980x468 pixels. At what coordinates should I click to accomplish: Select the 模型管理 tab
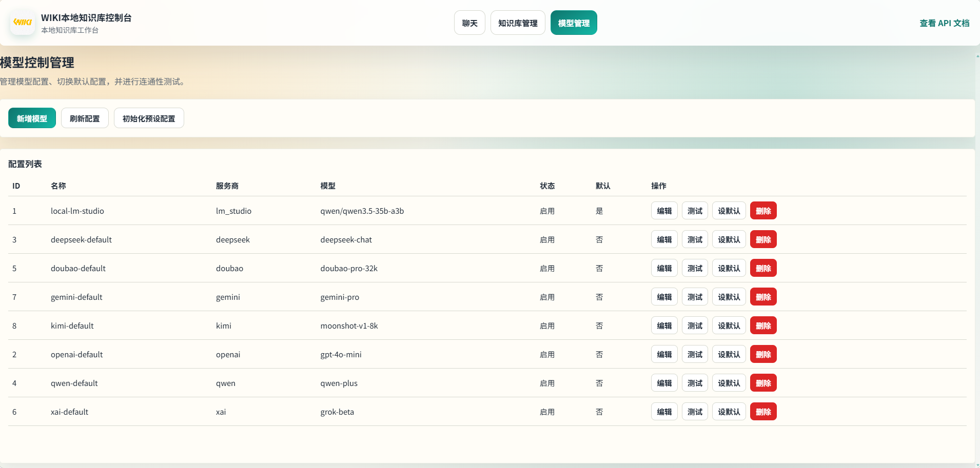(x=574, y=23)
